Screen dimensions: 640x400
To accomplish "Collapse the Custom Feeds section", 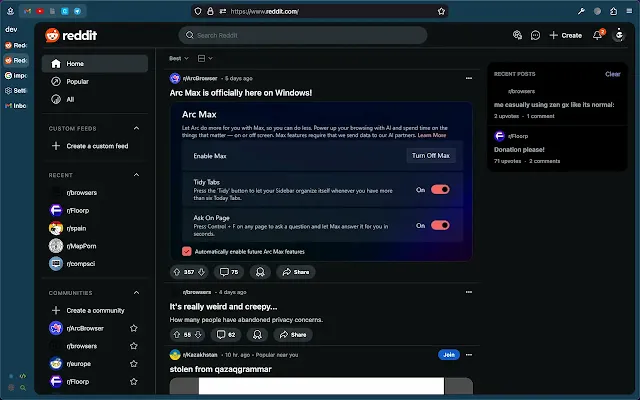I will [136, 128].
